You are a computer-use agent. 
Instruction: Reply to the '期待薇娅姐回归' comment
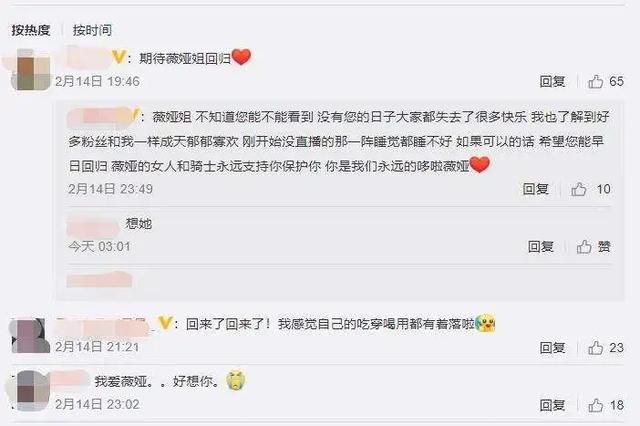[x=552, y=82]
